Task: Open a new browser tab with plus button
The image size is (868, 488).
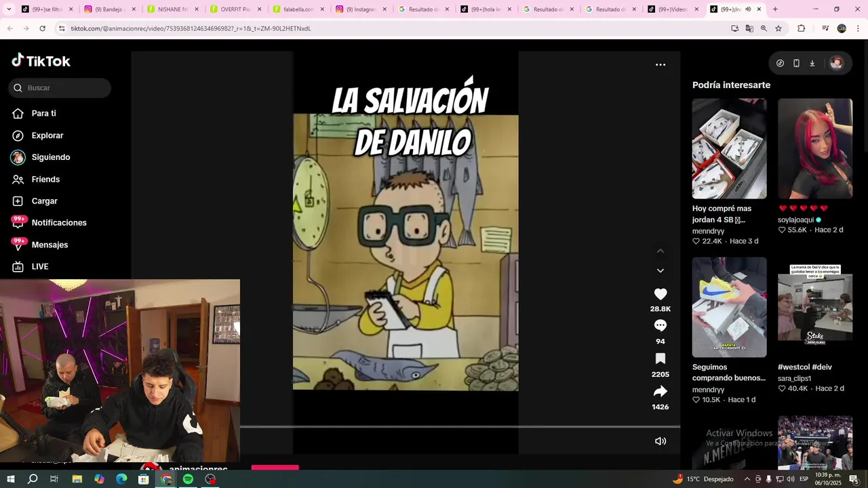Action: coord(775,9)
